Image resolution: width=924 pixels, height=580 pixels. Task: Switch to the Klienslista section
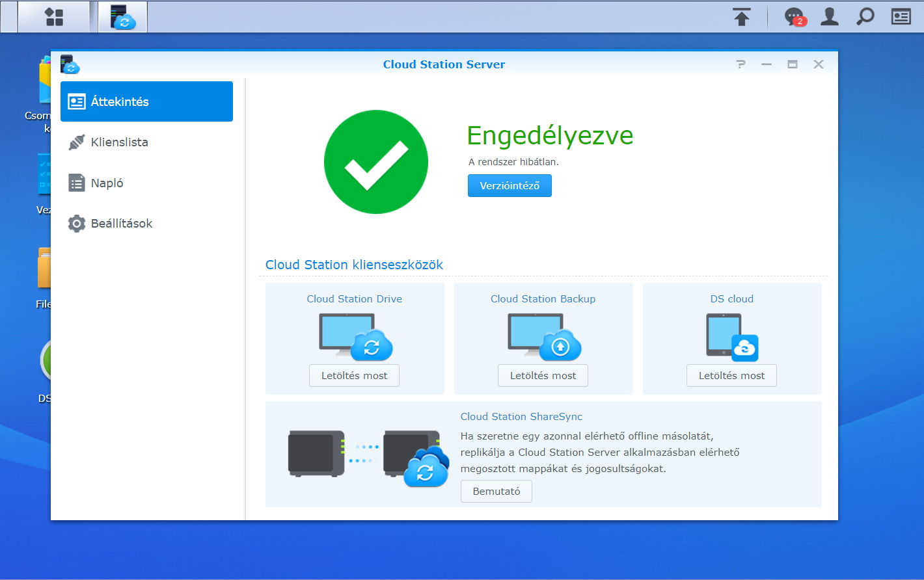click(119, 142)
